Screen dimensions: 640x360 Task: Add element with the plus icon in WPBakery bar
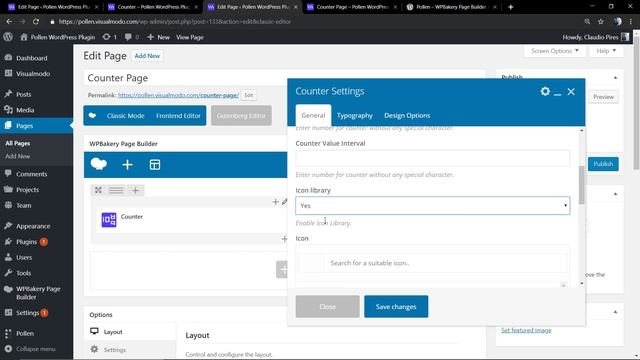click(x=127, y=165)
